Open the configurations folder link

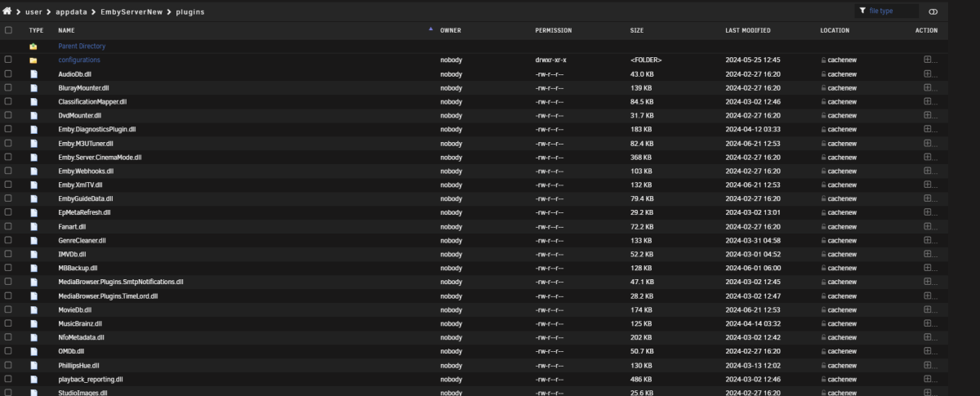(79, 60)
